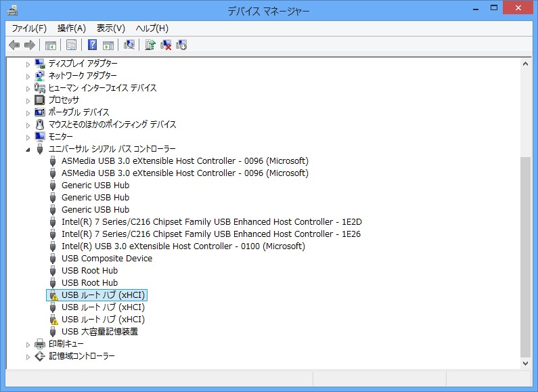Image resolution: width=538 pixels, height=392 pixels.
Task: Click the disable device toolbar icon
Action: point(181,45)
